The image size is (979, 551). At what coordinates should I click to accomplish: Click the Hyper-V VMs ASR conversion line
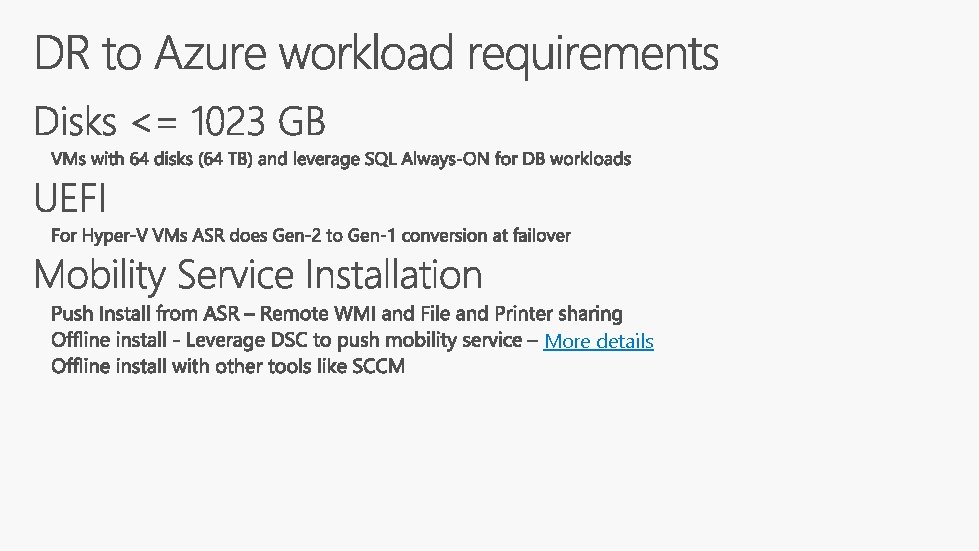pos(311,236)
